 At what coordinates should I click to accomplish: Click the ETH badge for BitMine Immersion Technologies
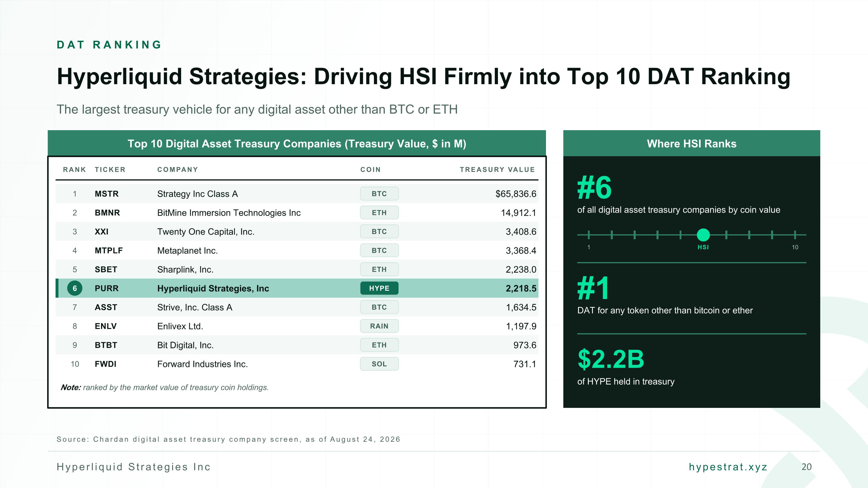click(x=379, y=213)
